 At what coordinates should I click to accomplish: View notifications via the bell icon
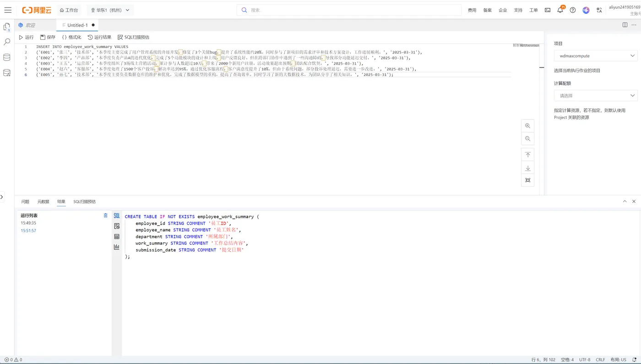[x=560, y=10]
